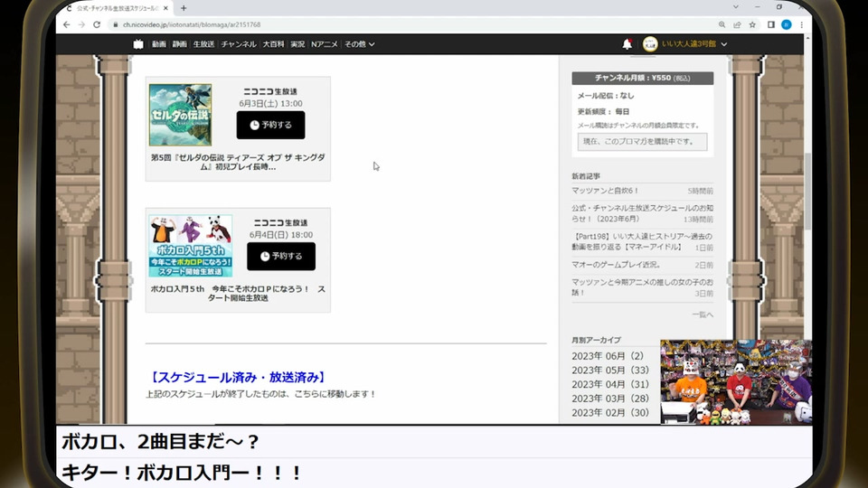
Task: Expand the user account dropdown chevron
Action: (x=724, y=44)
